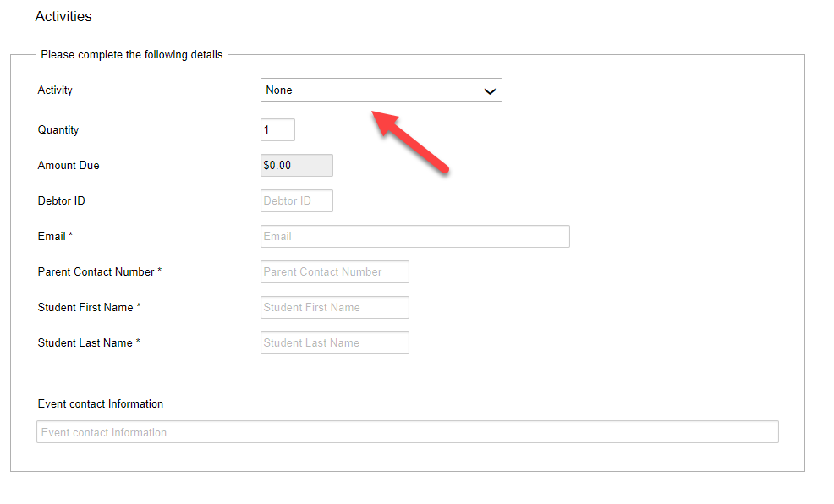Viewport: 834px width, 504px height.
Task: Click the chevron arrow in Activity combo box
Action: (490, 91)
